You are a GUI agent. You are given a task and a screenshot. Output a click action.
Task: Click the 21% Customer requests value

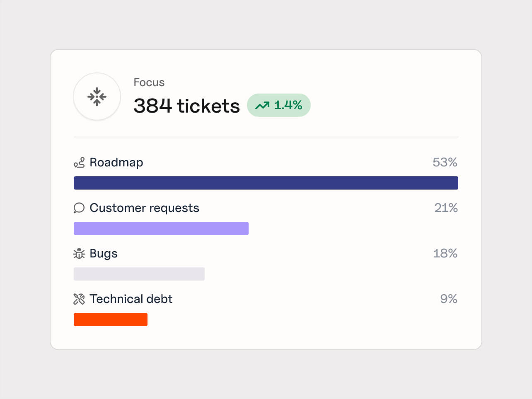[445, 208]
